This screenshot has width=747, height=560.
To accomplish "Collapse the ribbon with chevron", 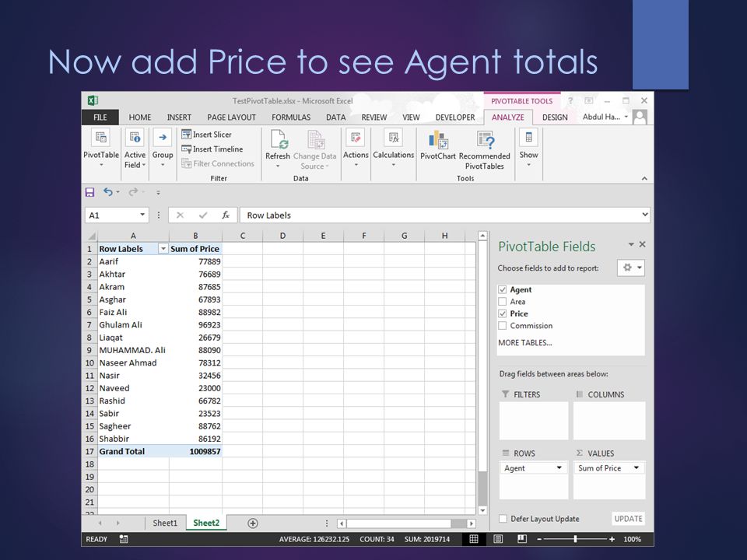I will pos(644,179).
